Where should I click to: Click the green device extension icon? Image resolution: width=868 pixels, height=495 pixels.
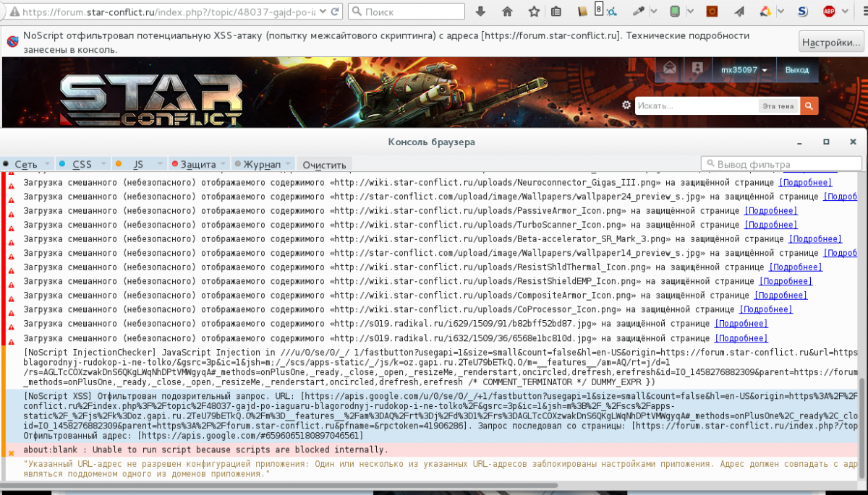(675, 12)
